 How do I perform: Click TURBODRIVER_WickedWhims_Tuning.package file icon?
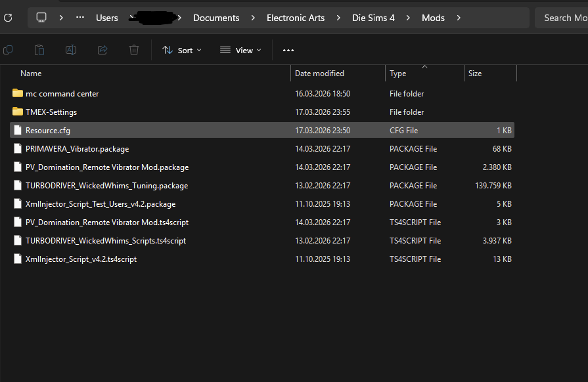18,185
